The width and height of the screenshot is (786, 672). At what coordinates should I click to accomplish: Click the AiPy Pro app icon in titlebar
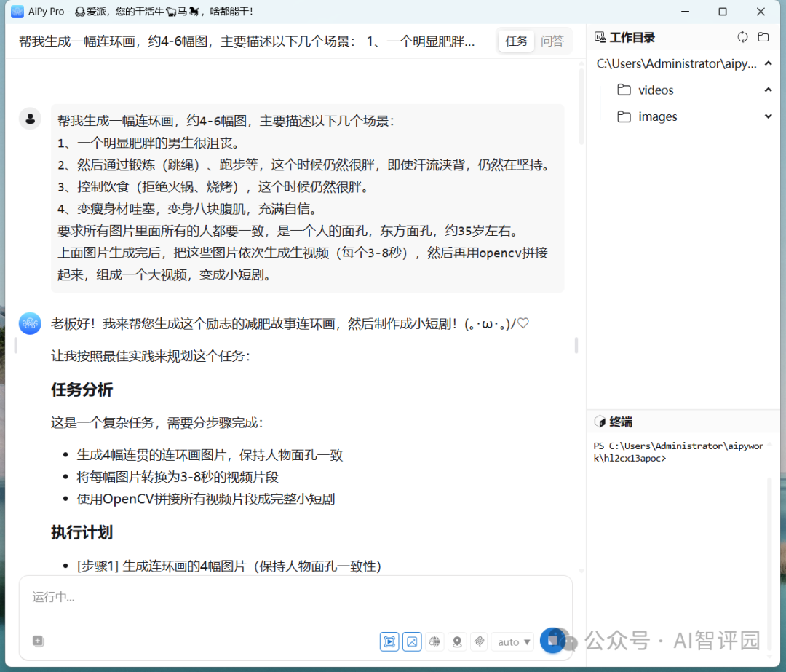click(16, 11)
